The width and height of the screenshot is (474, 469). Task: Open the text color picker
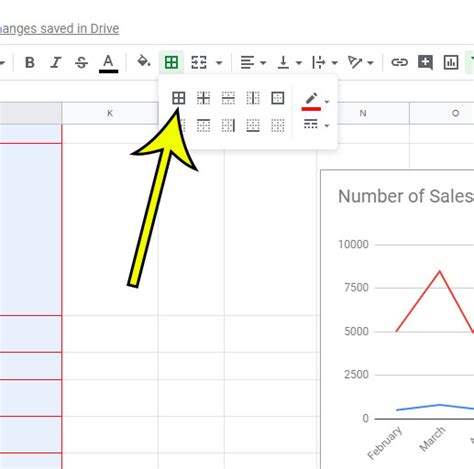pos(108,63)
